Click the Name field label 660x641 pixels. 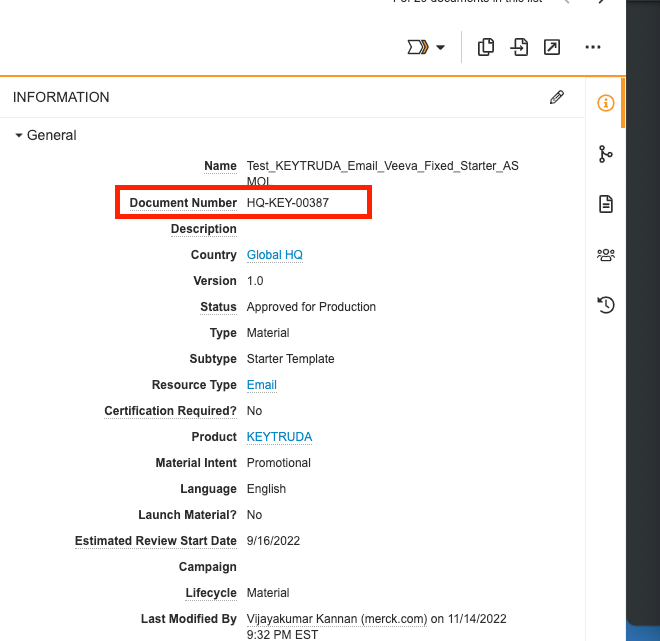pos(220,166)
